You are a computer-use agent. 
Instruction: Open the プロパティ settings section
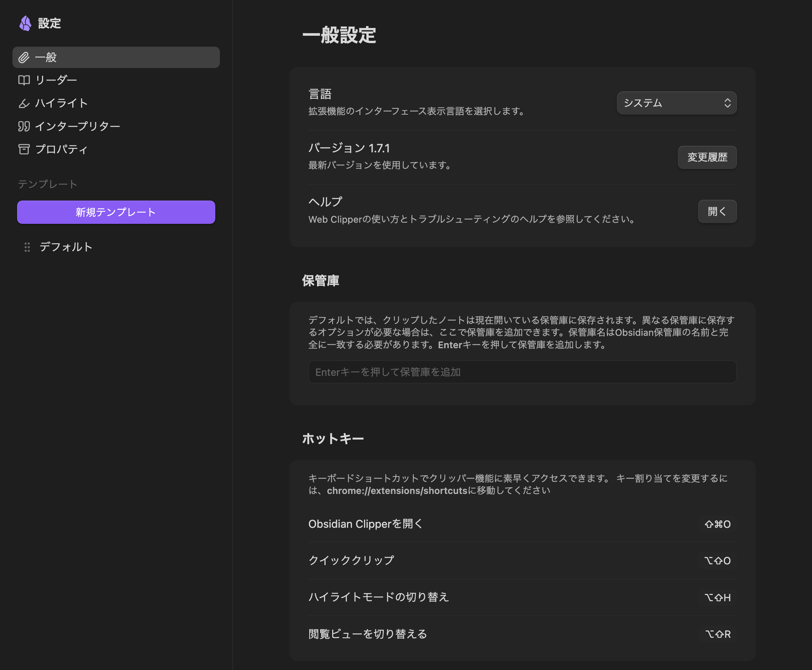[x=116, y=149]
